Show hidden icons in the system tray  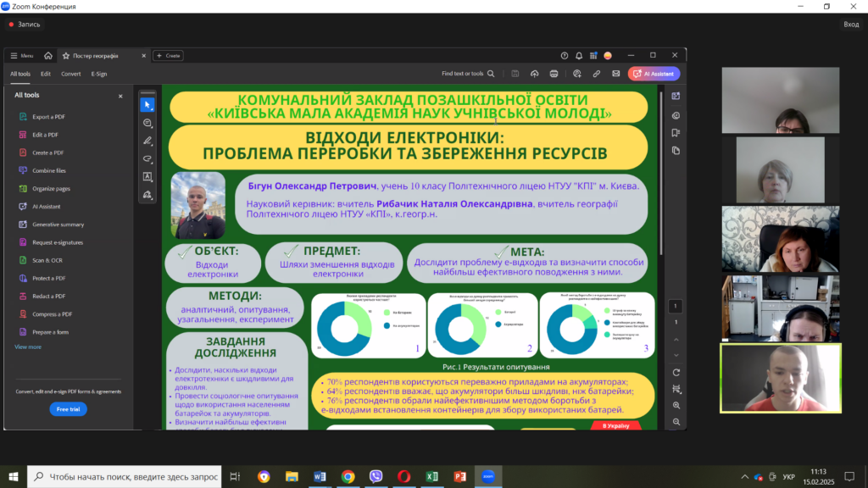(744, 477)
